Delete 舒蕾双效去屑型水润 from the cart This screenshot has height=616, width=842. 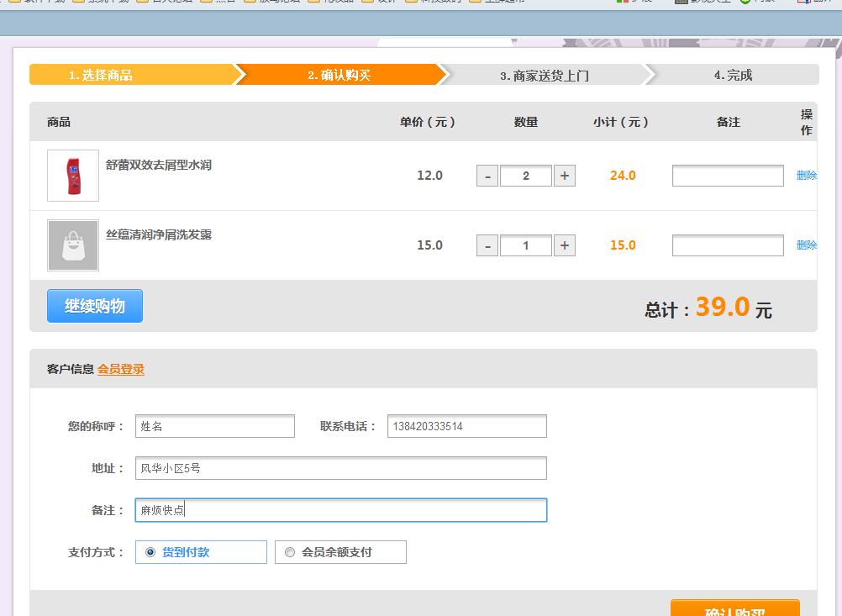[x=806, y=176]
